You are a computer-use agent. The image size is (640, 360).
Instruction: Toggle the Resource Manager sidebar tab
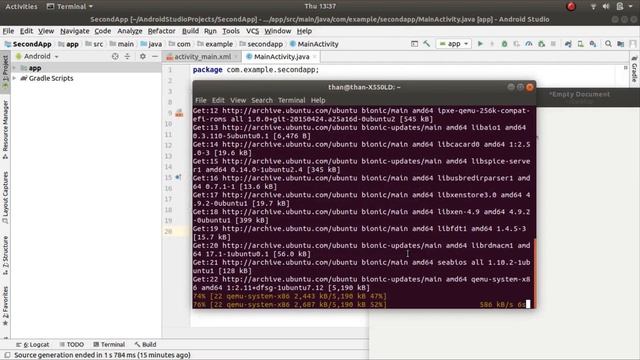(5, 130)
